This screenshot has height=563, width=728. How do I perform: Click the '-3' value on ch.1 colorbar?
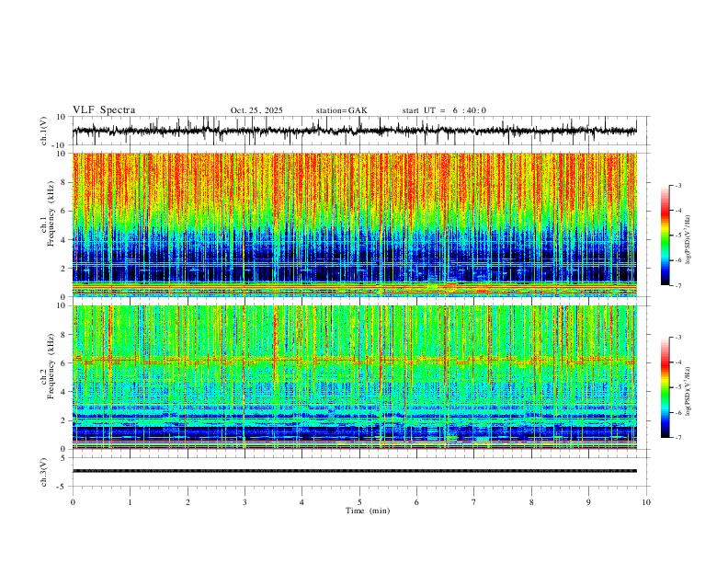point(677,185)
